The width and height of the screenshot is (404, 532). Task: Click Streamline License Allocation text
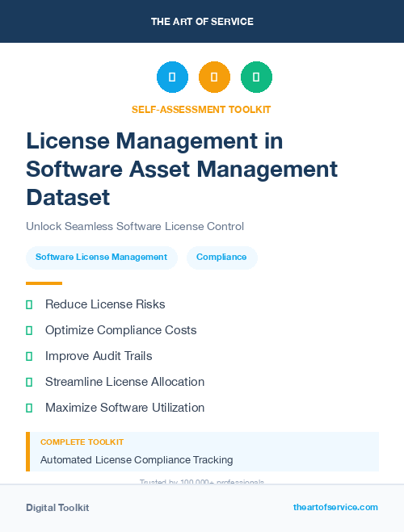tap(125, 382)
